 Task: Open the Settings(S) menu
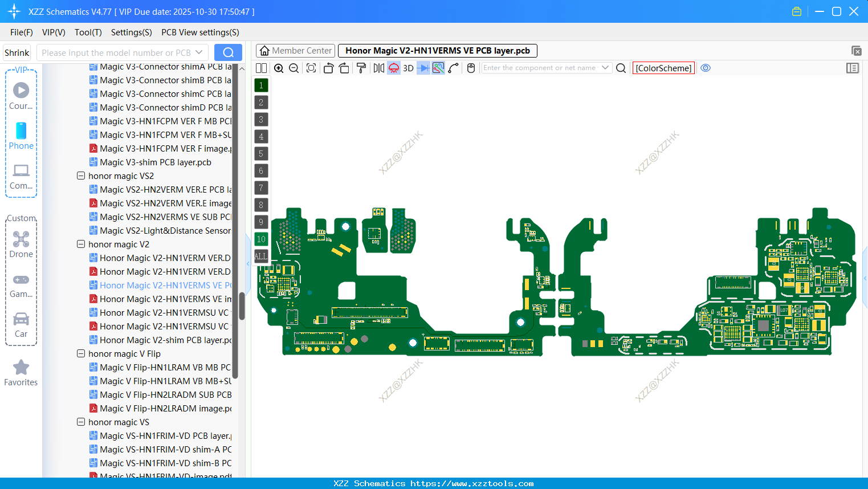(x=132, y=32)
